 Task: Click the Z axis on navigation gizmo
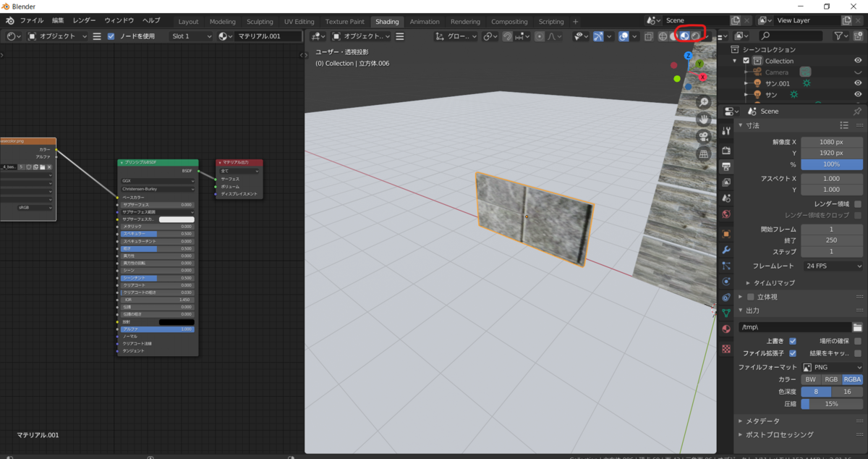(x=689, y=55)
